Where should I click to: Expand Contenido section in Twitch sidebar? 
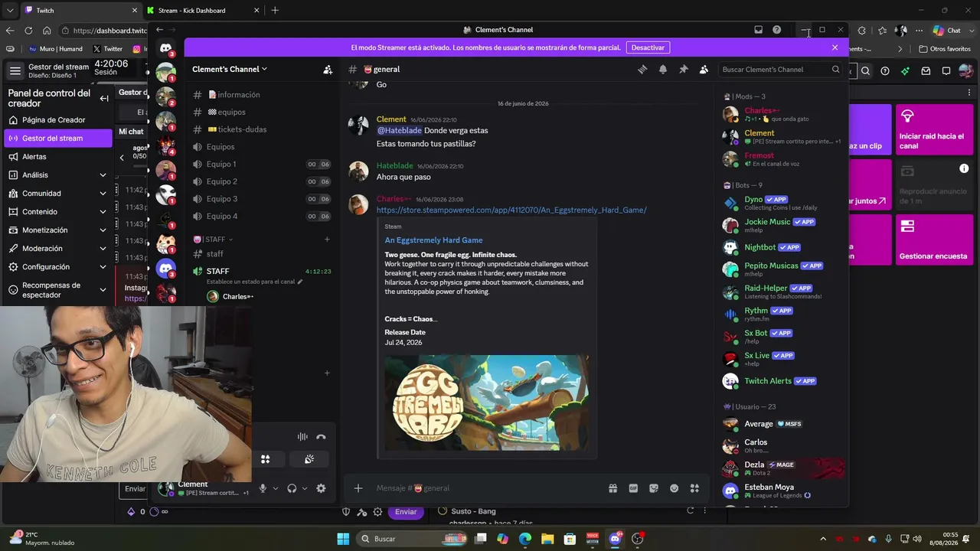57,212
